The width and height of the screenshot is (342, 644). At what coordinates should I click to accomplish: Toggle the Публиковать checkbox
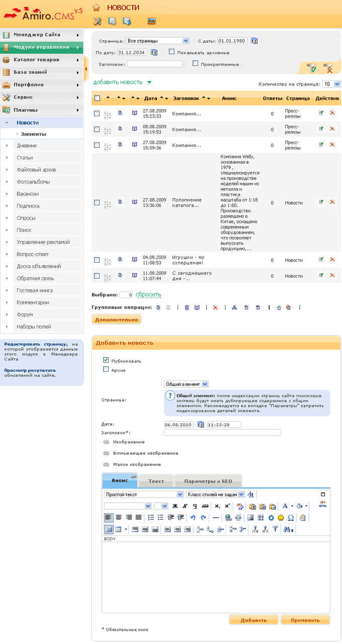click(x=106, y=360)
